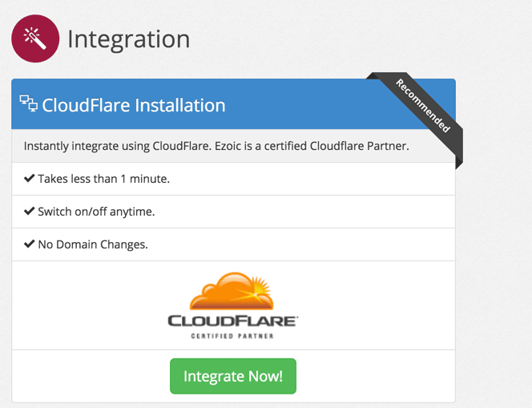Click the checkmark beside "Switch on/off anytime"
Image resolution: width=532 pixels, height=408 pixels.
click(x=30, y=212)
